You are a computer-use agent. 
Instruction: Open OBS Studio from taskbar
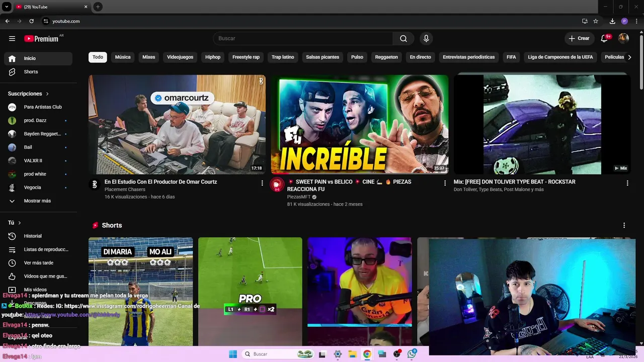point(397,354)
